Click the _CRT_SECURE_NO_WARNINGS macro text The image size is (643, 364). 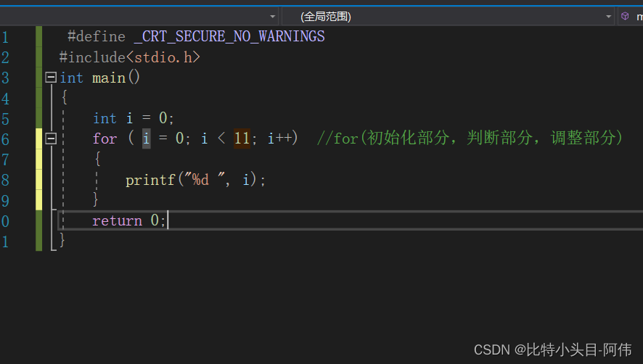tap(229, 36)
